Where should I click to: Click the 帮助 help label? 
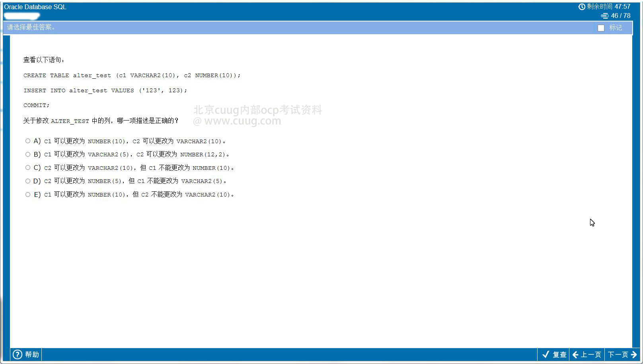click(x=32, y=354)
